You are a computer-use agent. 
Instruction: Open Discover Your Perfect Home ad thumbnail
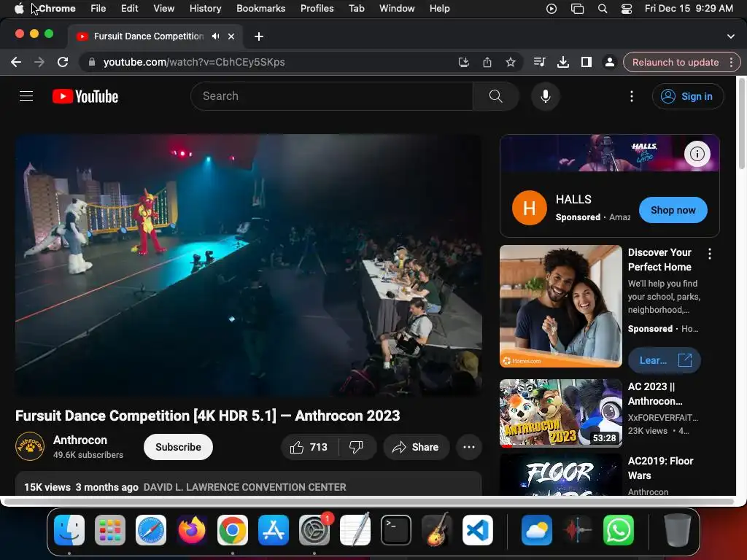click(561, 306)
